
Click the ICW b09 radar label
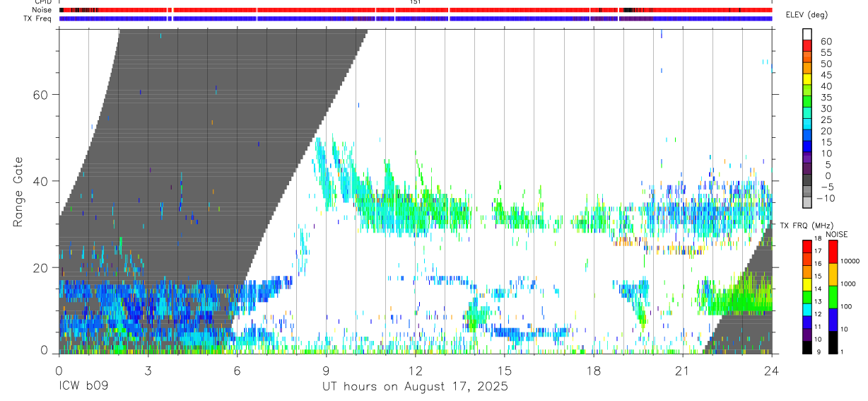(x=84, y=387)
